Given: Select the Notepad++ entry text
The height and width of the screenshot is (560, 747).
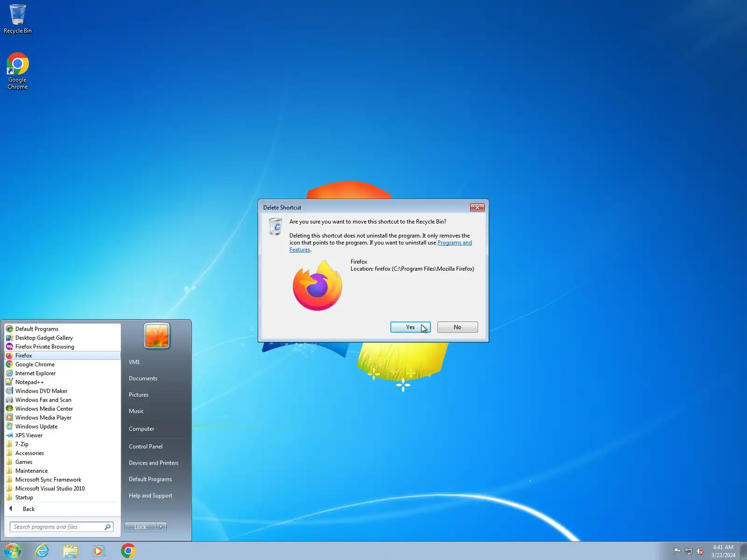Looking at the screenshot, I should point(29,382).
